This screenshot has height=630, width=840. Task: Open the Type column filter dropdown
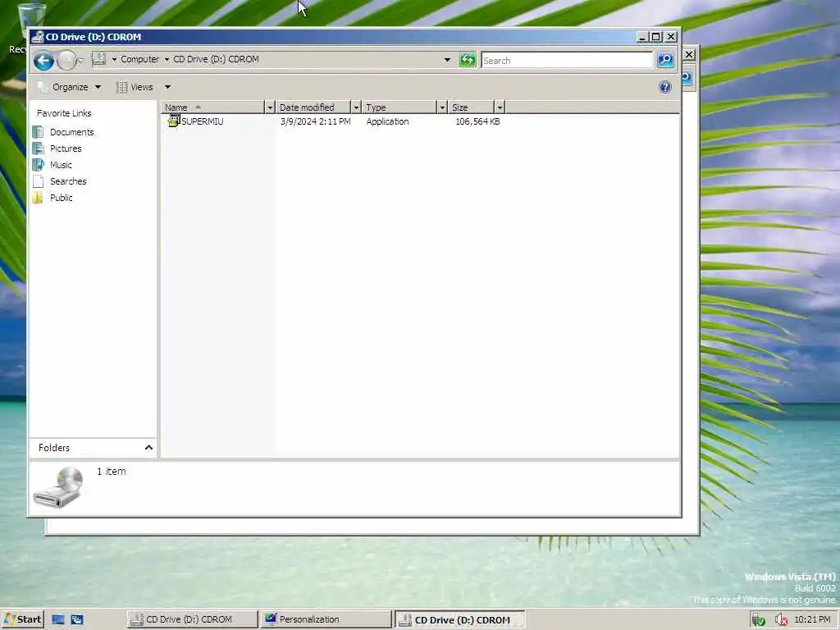(442, 107)
